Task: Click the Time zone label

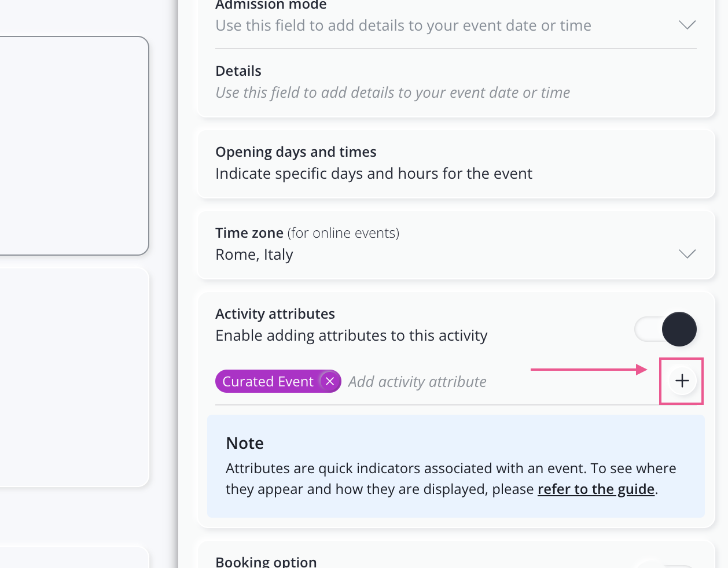Action: (249, 233)
